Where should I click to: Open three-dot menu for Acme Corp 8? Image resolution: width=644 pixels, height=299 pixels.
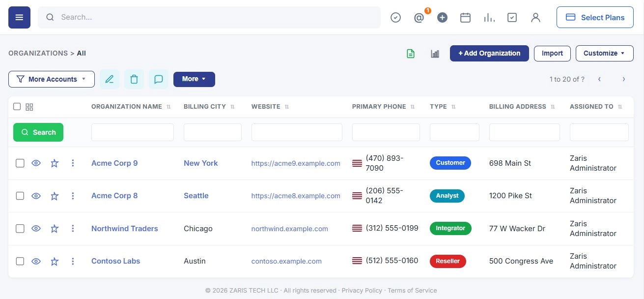click(73, 196)
